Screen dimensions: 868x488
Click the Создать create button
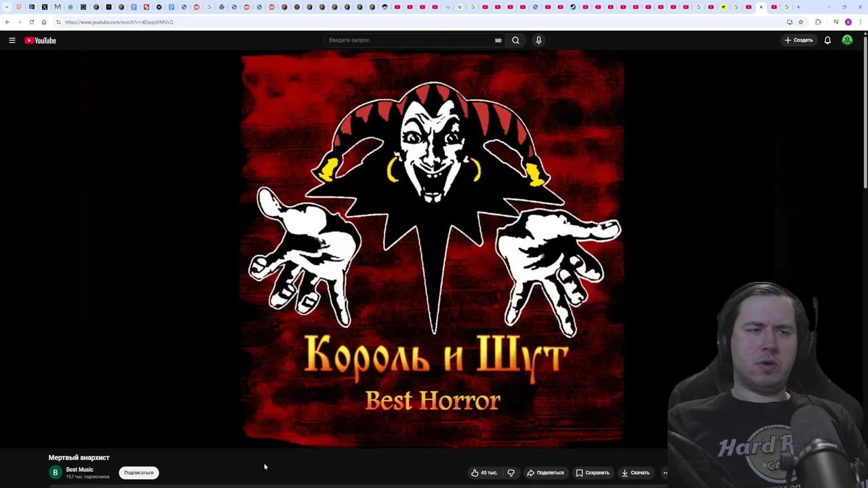pyautogui.click(x=798, y=40)
